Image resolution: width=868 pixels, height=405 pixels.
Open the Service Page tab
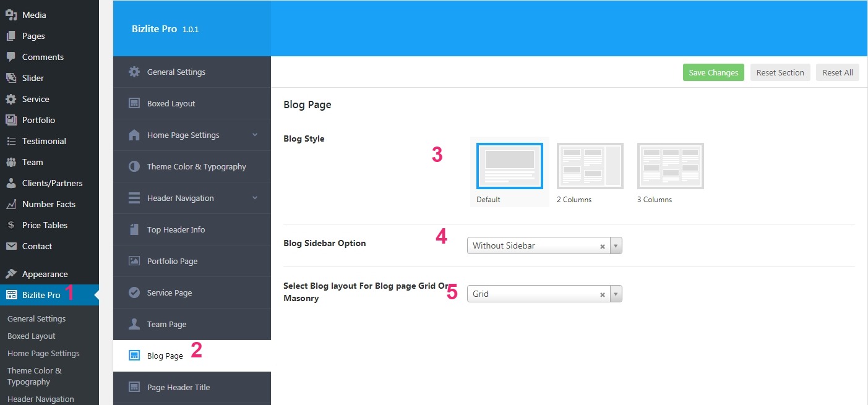click(192, 292)
